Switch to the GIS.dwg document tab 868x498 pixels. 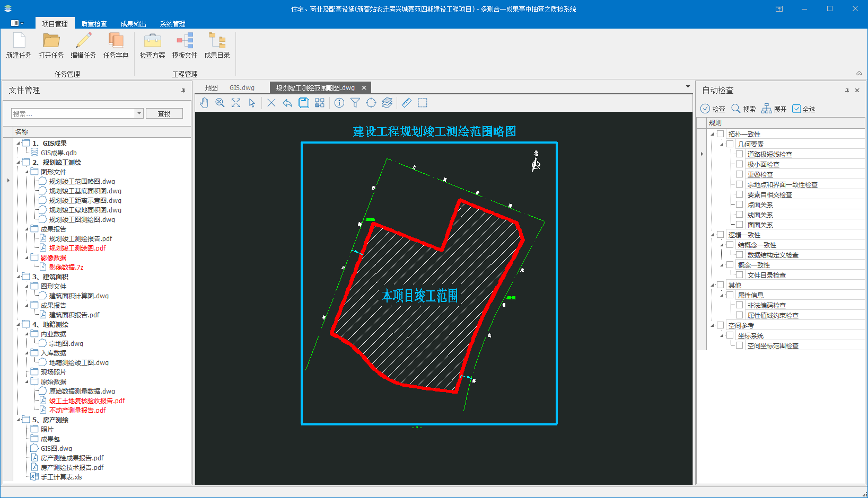242,88
